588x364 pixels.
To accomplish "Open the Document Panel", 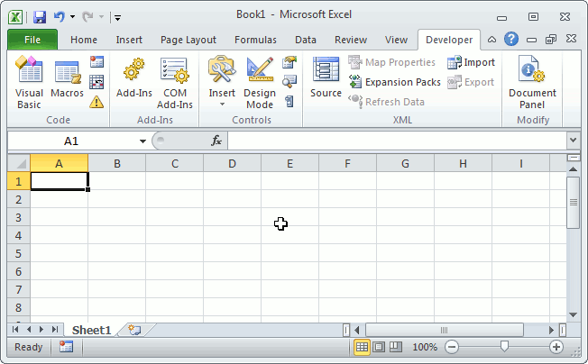I will [x=532, y=83].
